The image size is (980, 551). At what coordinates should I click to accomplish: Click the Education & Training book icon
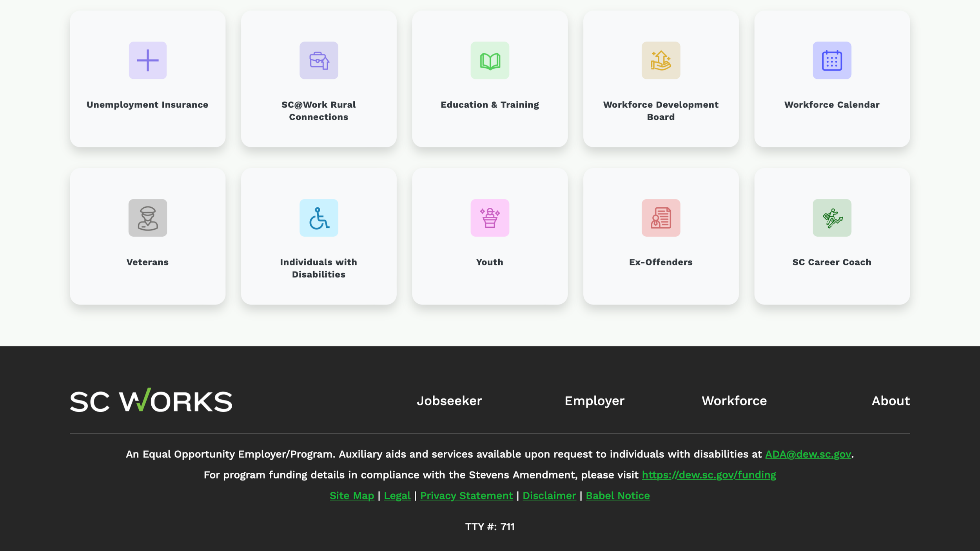point(490,60)
